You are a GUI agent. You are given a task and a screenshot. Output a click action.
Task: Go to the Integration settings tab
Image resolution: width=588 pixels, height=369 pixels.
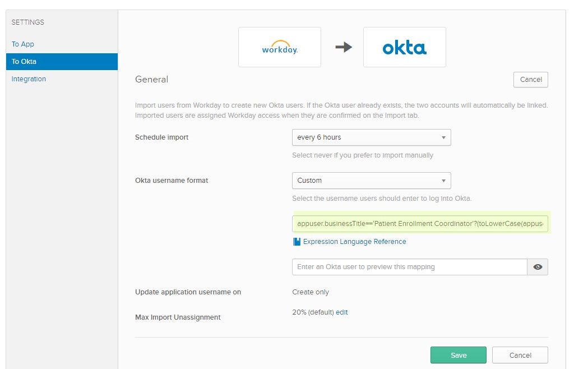click(x=29, y=79)
